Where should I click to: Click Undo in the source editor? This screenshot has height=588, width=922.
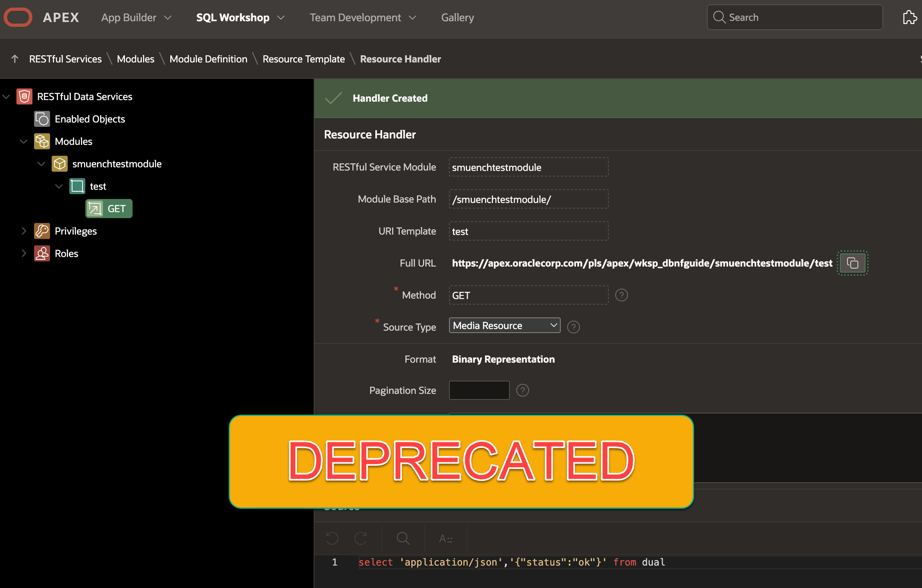tap(332, 538)
